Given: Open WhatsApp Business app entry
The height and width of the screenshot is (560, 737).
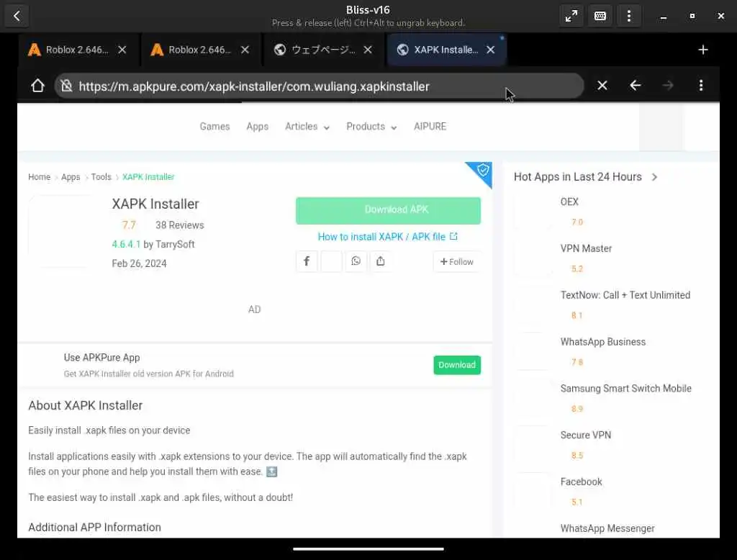Looking at the screenshot, I should (602, 342).
